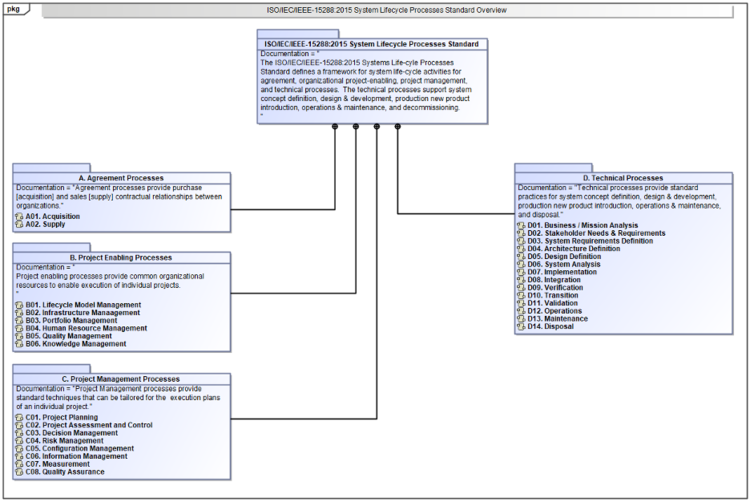
Task: Select the C01. Project Planning icon
Action: click(x=20, y=417)
